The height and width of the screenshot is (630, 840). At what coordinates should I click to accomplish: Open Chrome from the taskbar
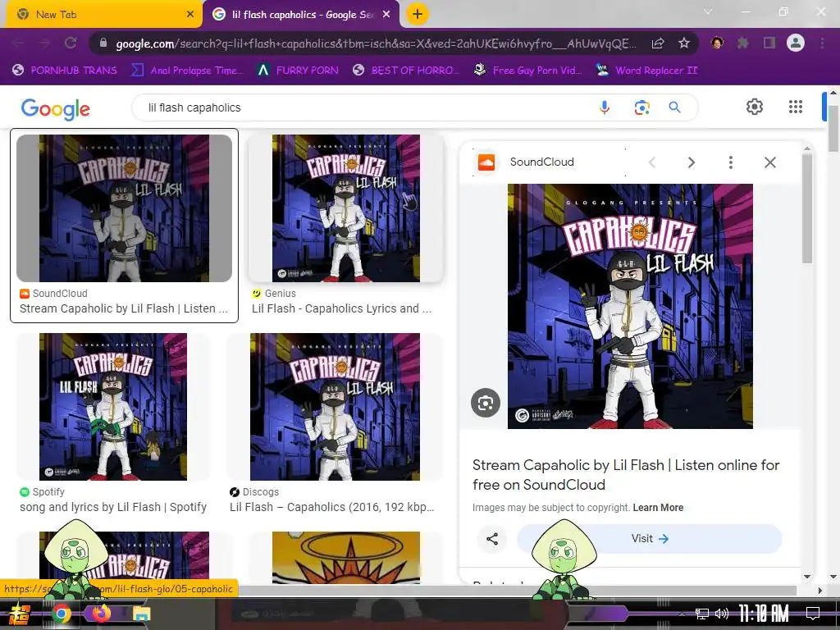(61, 614)
